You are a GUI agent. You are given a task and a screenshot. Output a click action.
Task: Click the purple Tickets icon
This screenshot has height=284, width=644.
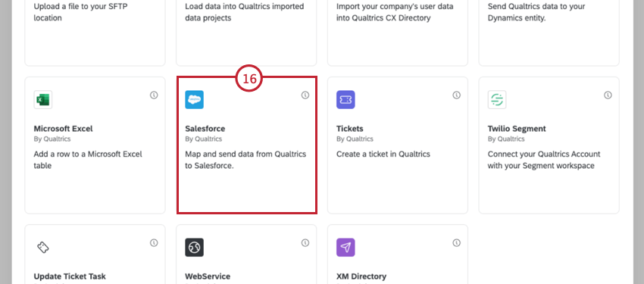pos(345,100)
